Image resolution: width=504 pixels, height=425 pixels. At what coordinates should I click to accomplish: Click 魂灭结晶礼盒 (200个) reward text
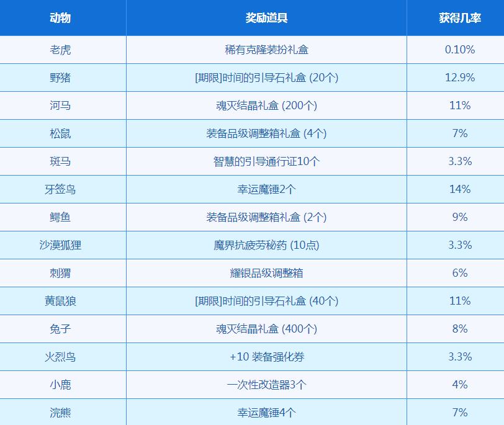tap(266, 105)
